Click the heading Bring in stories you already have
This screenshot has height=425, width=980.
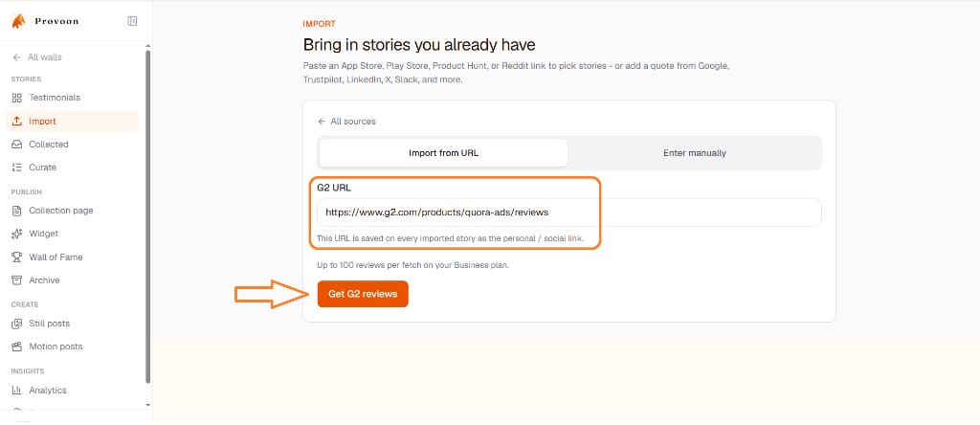tap(419, 45)
